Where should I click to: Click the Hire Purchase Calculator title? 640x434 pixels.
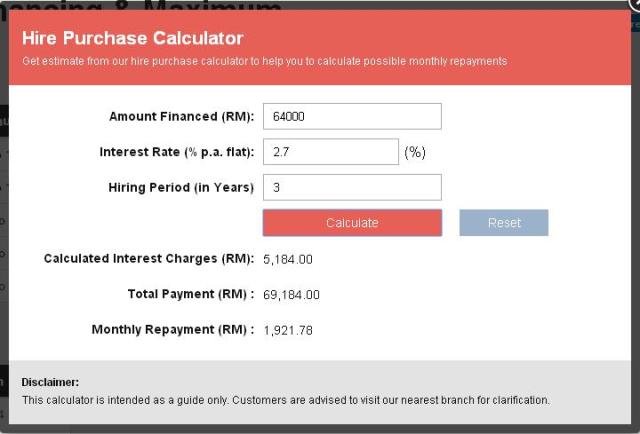coord(132,39)
